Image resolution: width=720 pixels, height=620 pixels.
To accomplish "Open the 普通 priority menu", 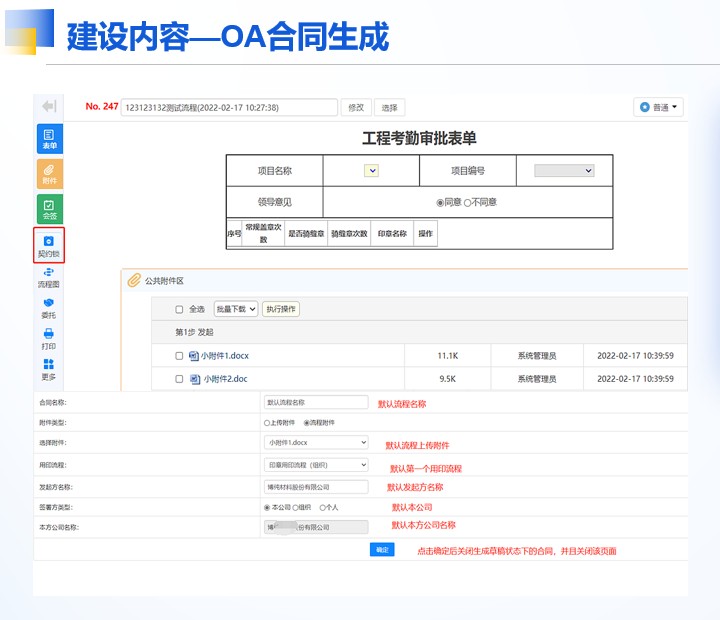I will pos(659,107).
